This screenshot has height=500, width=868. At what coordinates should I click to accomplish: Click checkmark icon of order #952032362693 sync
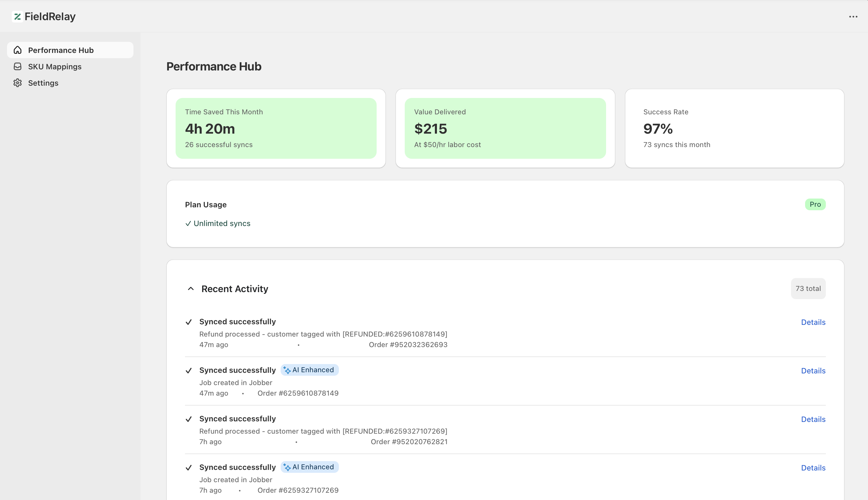point(188,322)
